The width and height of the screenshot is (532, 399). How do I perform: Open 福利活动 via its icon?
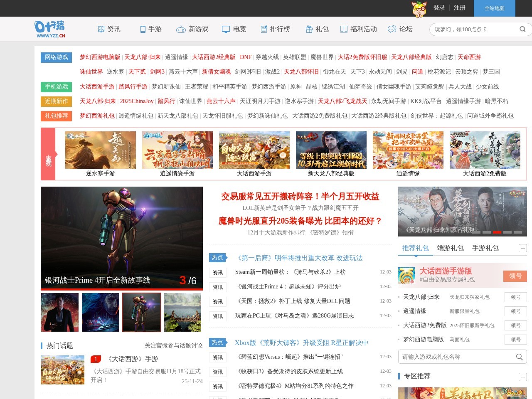coord(344,29)
